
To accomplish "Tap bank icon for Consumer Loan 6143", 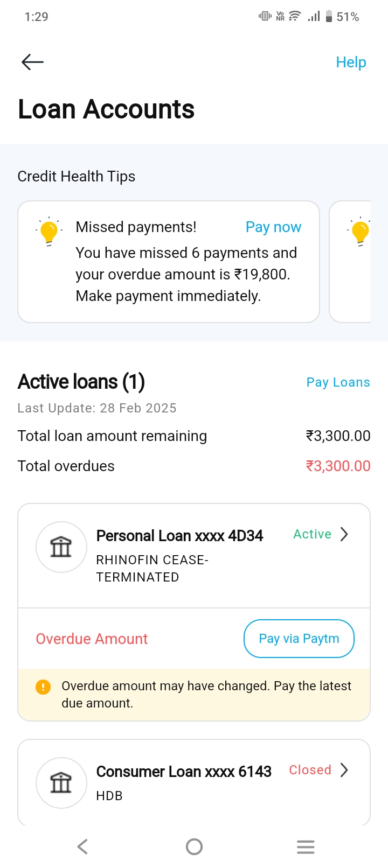I will [61, 783].
